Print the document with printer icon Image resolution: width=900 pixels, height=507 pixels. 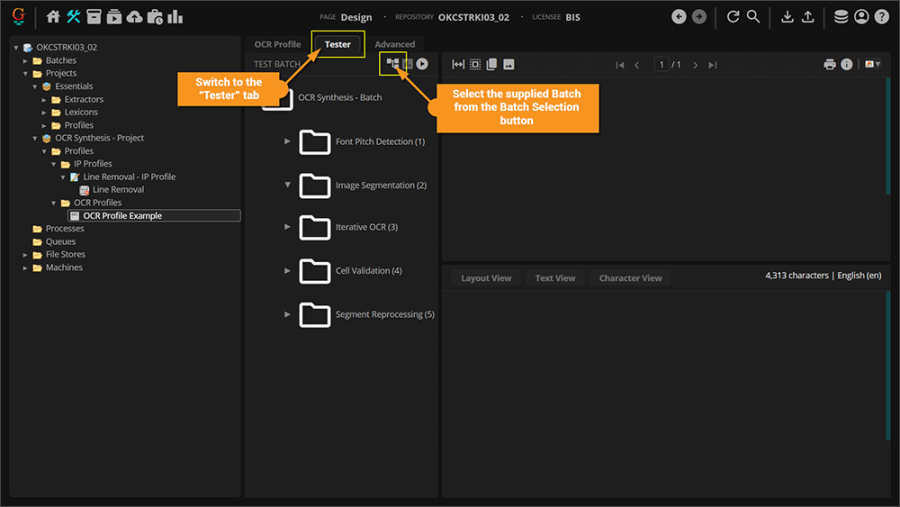click(829, 64)
